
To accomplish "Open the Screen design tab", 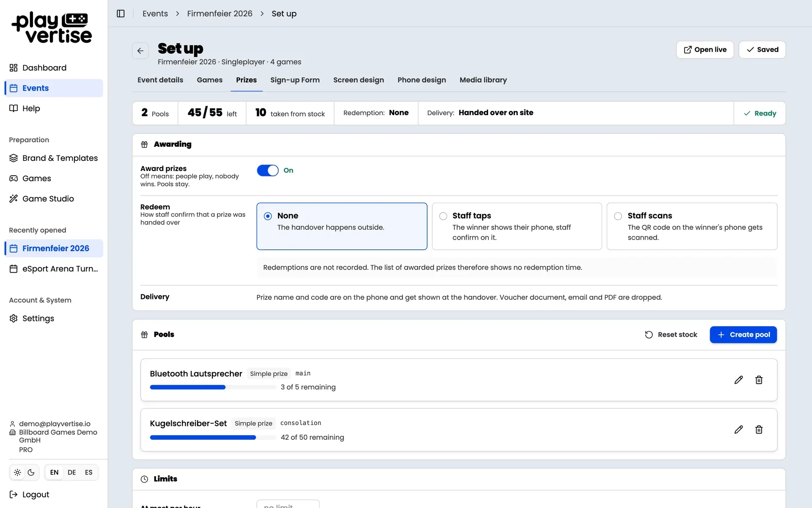I will [x=359, y=80].
